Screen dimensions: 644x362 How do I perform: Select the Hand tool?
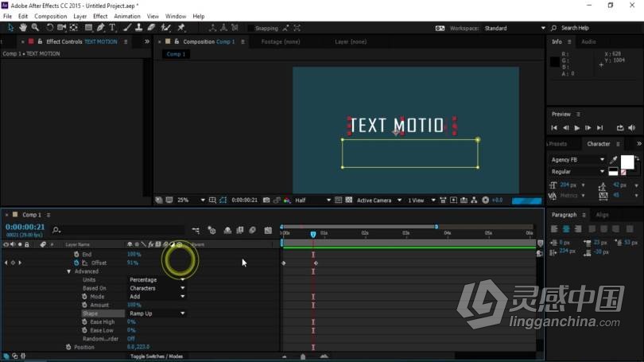pyautogui.click(x=23, y=28)
